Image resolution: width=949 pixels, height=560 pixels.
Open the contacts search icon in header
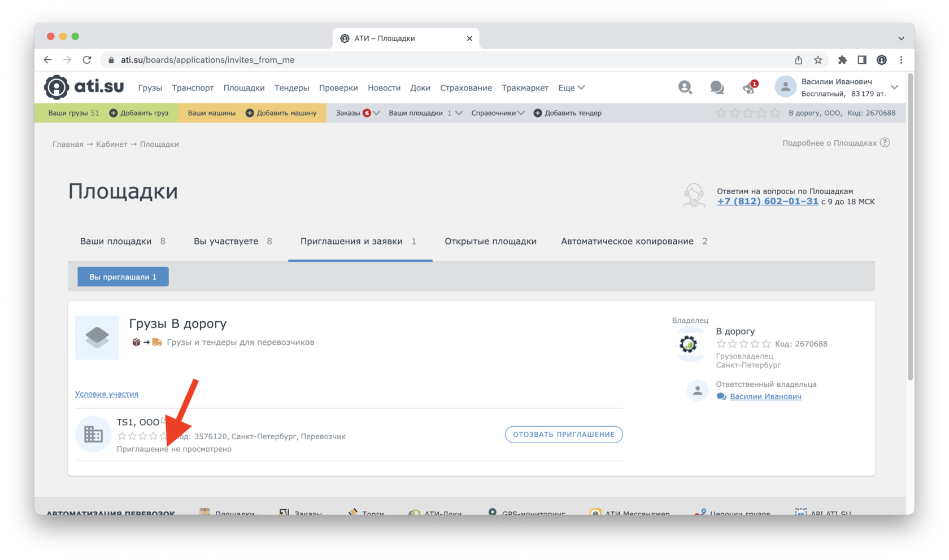tap(685, 87)
